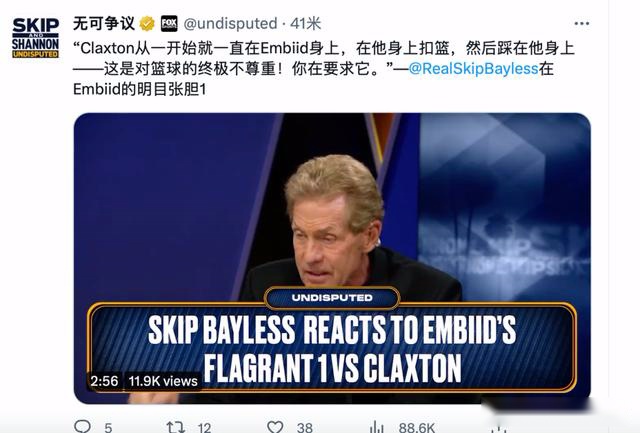
Task: Click the @undisputed handle
Action: click(x=231, y=24)
